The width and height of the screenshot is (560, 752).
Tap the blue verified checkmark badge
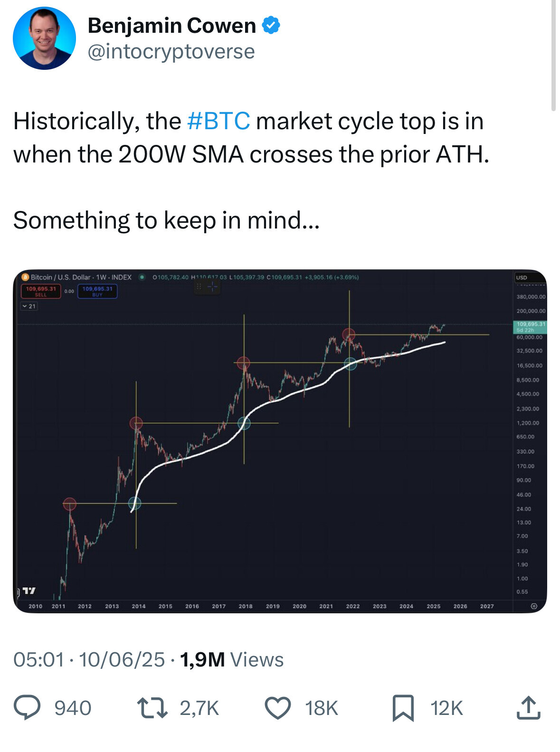click(271, 25)
